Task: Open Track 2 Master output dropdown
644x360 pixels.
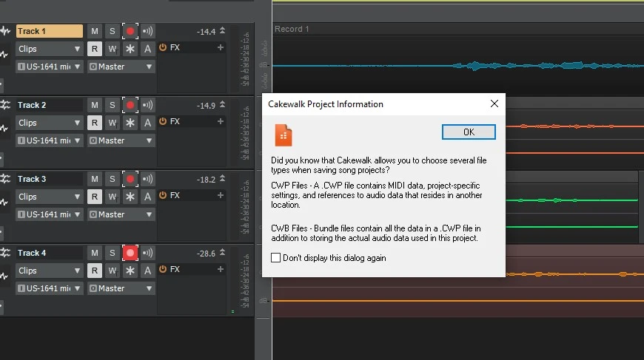Action: (x=121, y=140)
